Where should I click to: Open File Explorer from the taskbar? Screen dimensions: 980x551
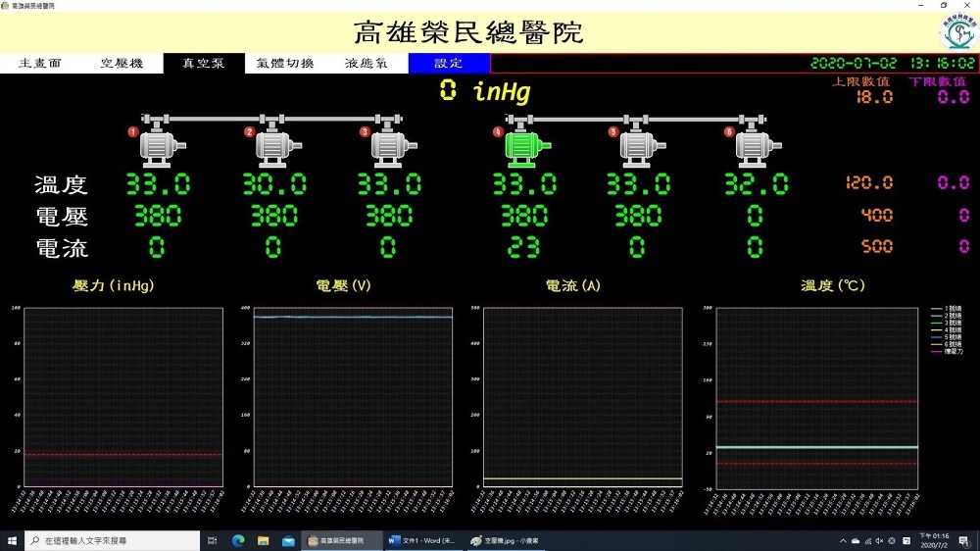(263, 540)
